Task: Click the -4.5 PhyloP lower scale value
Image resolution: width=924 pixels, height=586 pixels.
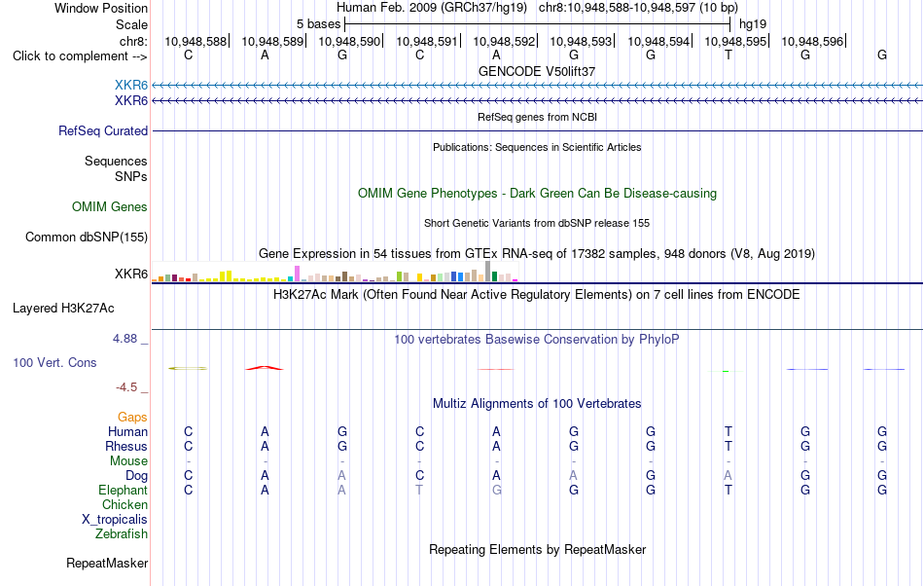Action: coord(126,386)
